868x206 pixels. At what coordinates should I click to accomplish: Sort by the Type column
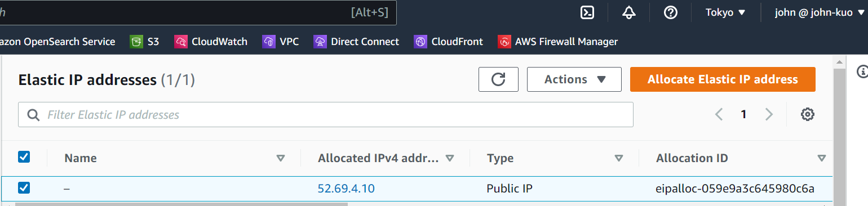pos(500,158)
